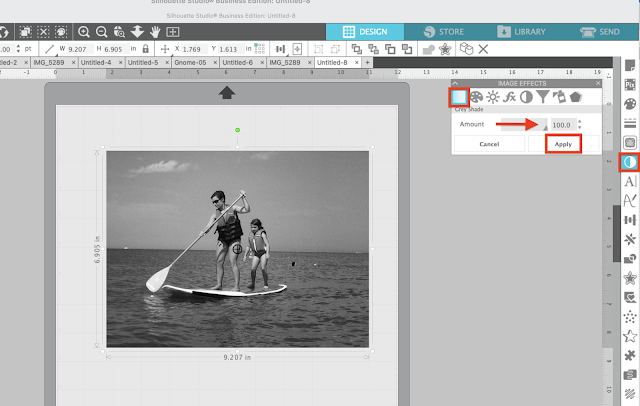640x406 pixels.
Task: Open the text-to-path A panel icon
Action: tap(630, 200)
